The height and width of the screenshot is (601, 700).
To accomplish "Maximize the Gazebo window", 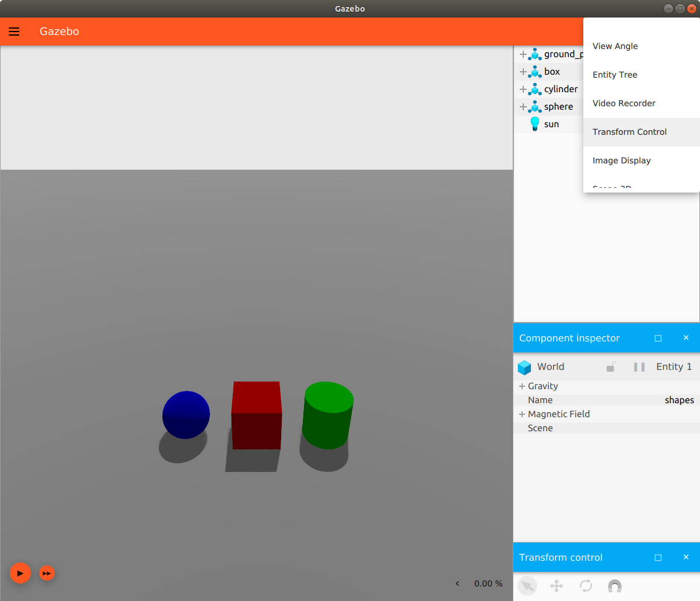I will (680, 9).
